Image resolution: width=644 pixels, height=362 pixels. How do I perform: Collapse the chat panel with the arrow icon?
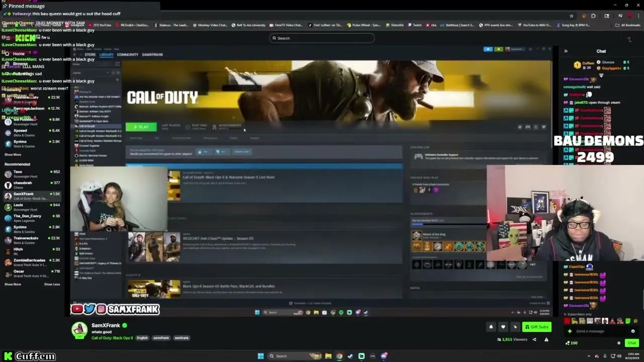566,51
